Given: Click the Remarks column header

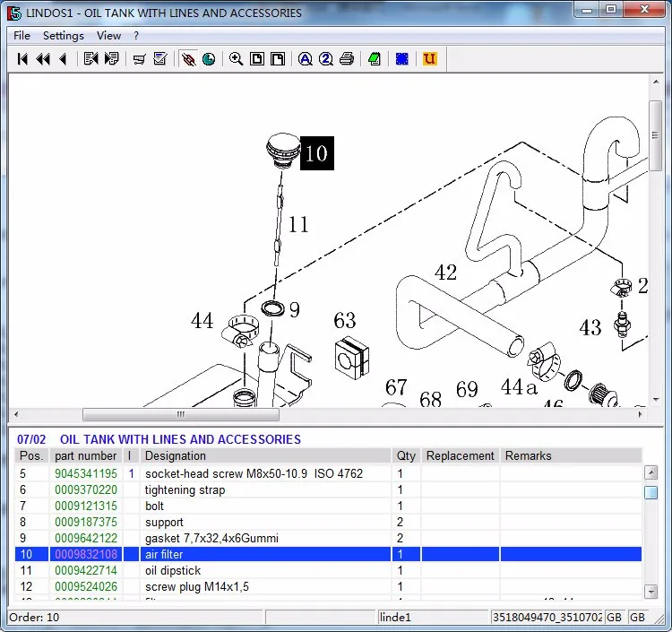Looking at the screenshot, I should 572,455.
